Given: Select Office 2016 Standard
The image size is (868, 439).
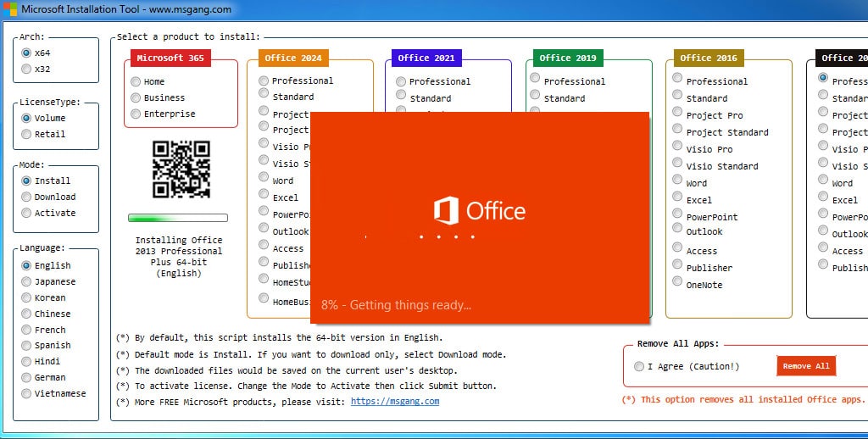Looking at the screenshot, I should point(677,95).
